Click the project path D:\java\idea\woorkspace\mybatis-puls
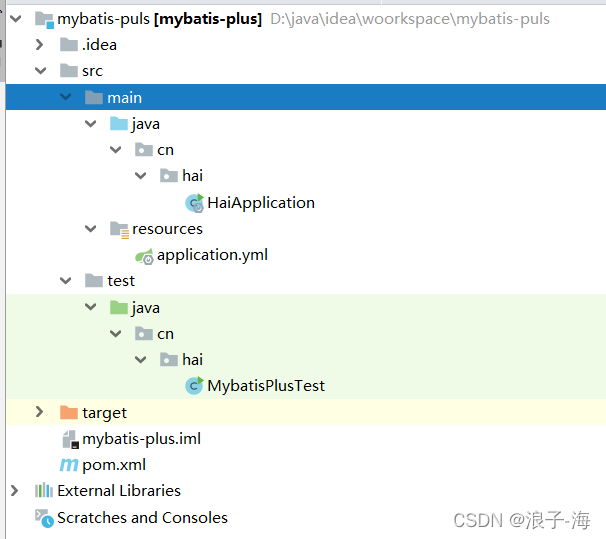Image resolution: width=606 pixels, height=539 pixels. point(410,19)
